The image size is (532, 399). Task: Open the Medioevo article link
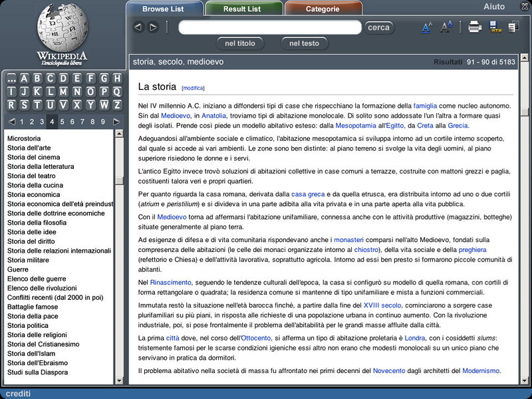(175, 115)
